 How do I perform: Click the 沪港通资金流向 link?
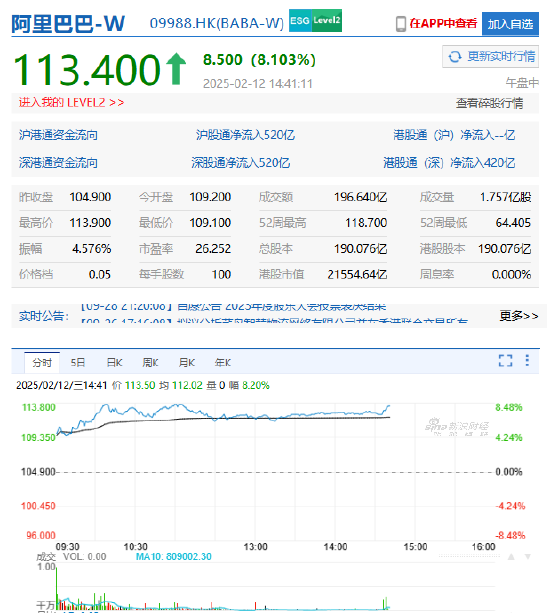pyautogui.click(x=58, y=135)
